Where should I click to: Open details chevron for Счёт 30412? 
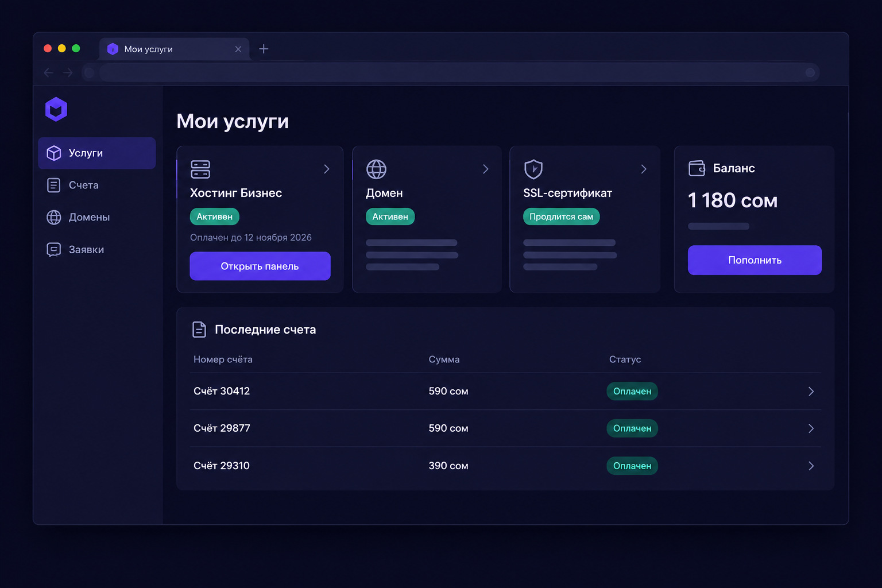[x=811, y=392]
